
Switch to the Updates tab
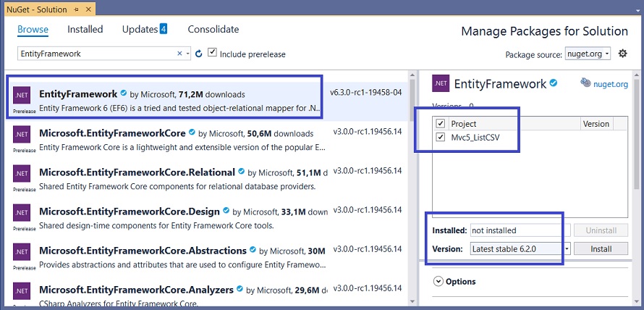[x=140, y=29]
